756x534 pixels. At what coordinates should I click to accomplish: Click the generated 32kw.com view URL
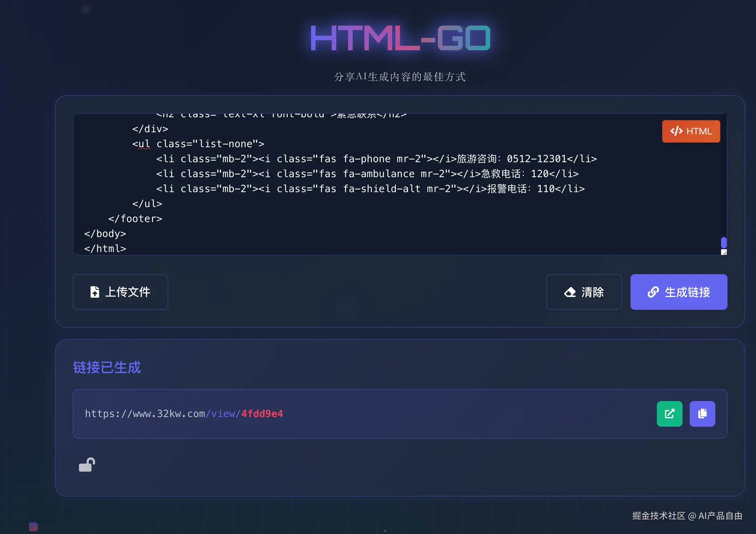184,414
